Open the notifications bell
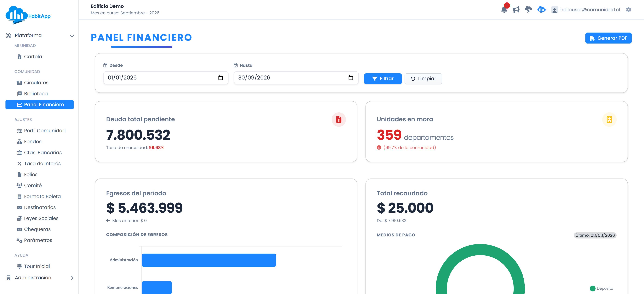Image resolution: width=644 pixels, height=294 pixels. [x=504, y=10]
